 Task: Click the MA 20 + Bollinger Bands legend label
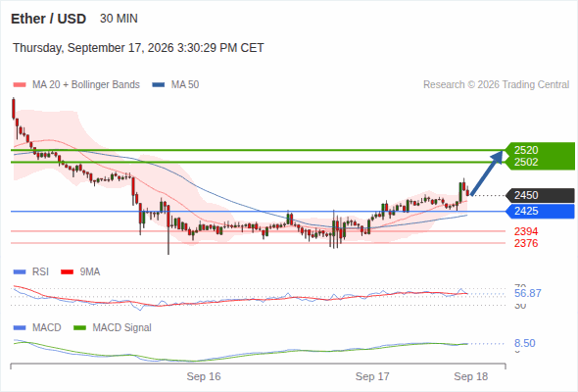click(86, 85)
